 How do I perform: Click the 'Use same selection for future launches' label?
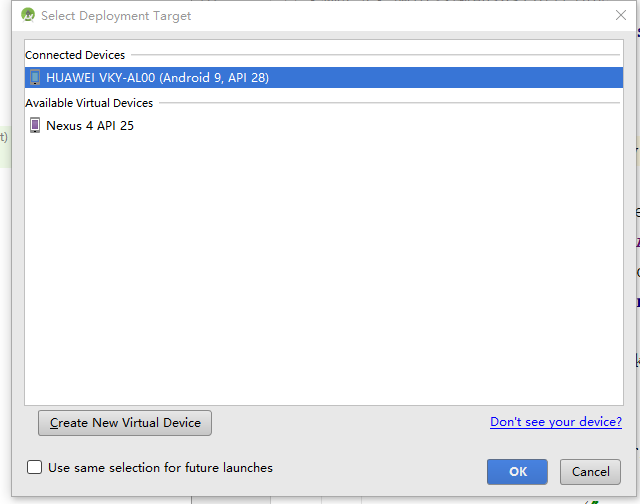[160, 467]
